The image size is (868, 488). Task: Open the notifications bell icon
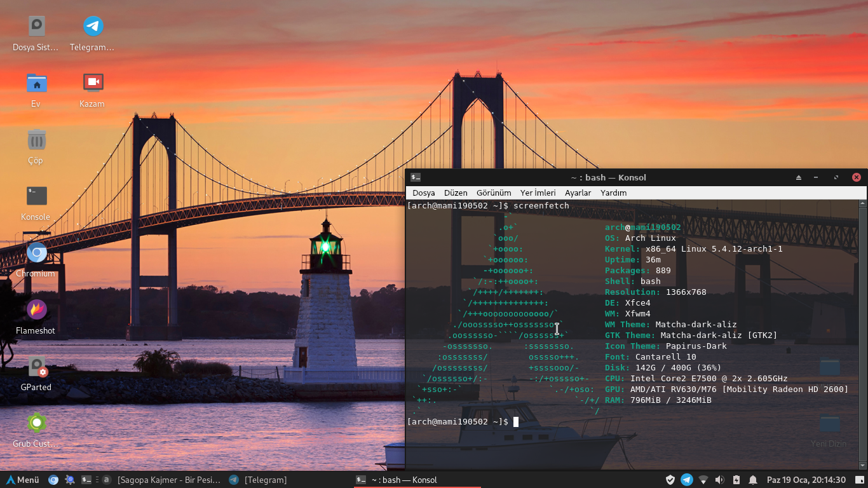pyautogui.click(x=752, y=480)
